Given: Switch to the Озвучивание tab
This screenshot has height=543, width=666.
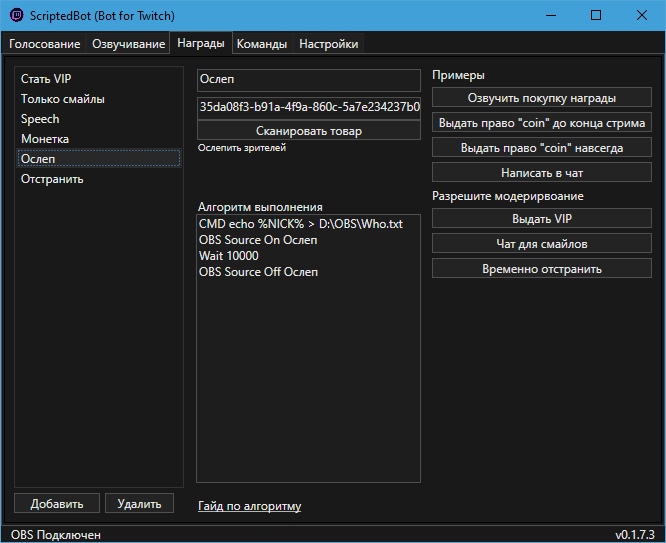Looking at the screenshot, I should click(128, 44).
